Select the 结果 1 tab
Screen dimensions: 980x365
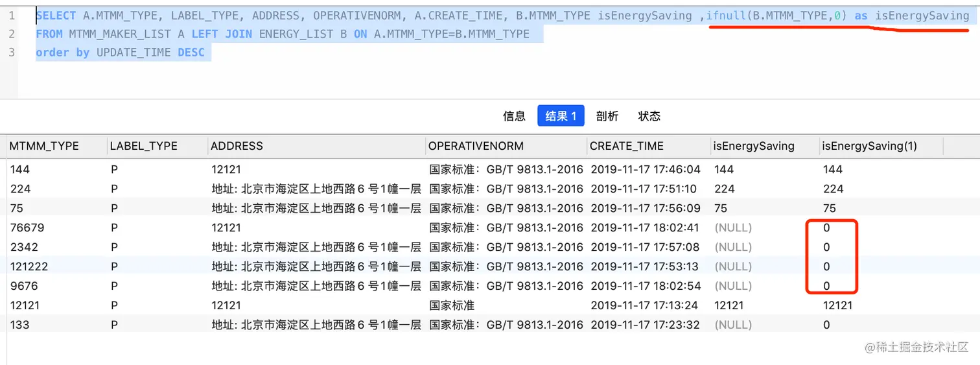561,116
